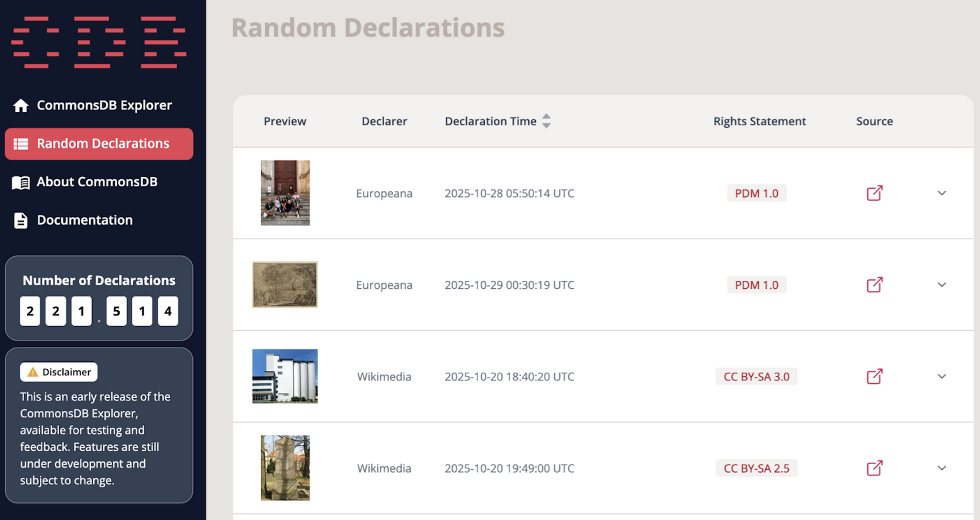Expand the first Europeana declaration row
The width and height of the screenshot is (980, 520).
942,193
